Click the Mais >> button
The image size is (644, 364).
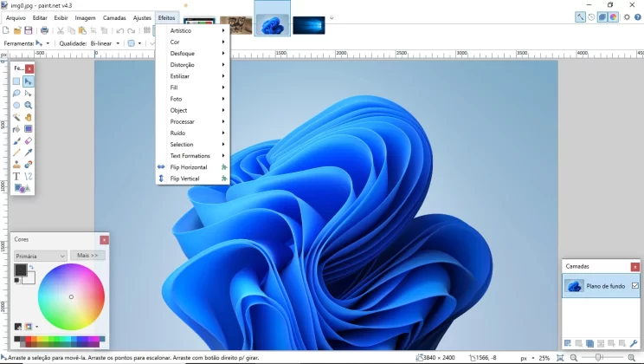(87, 256)
